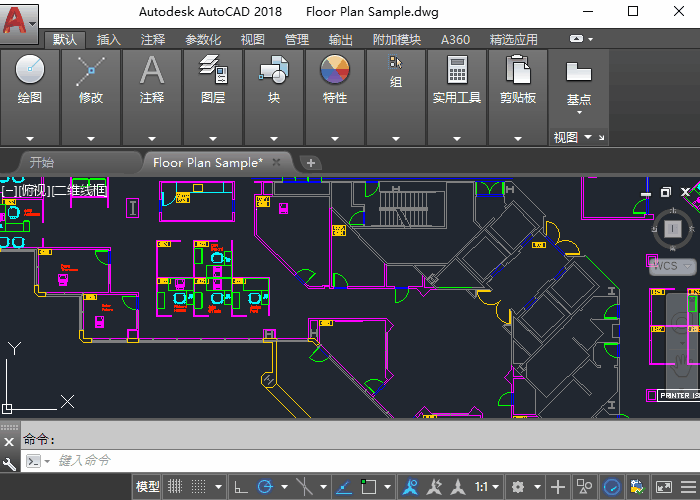Close the command line window X
This screenshot has height=500, width=700.
coord(9,442)
